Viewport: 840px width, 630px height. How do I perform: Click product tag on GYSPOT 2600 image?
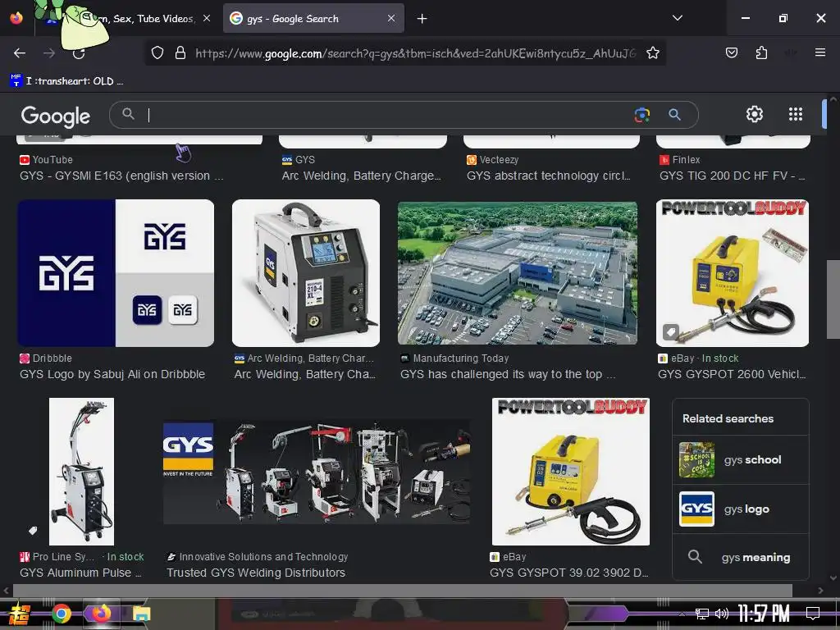[671, 331]
